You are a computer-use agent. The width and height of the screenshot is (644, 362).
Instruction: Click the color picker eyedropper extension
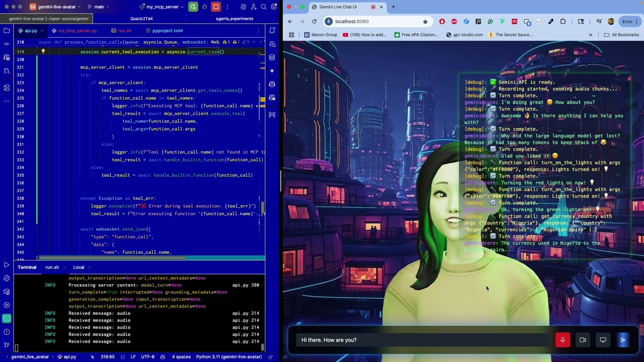click(x=551, y=21)
